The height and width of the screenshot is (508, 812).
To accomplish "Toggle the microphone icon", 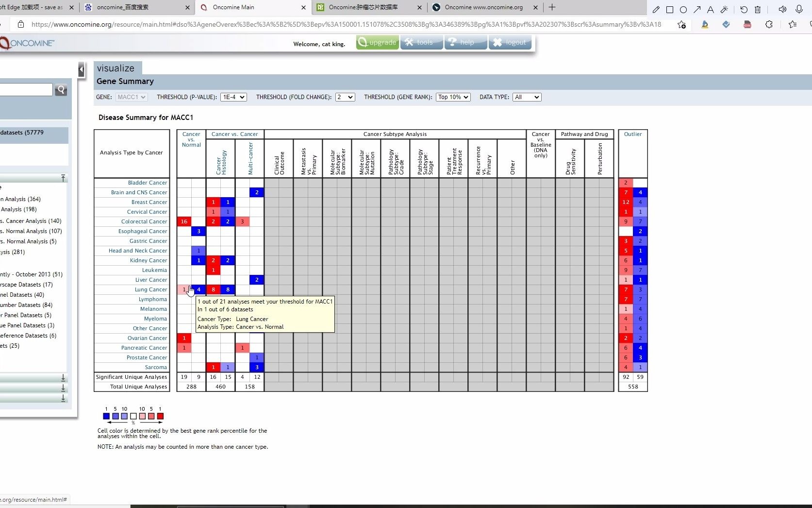I will point(799,9).
